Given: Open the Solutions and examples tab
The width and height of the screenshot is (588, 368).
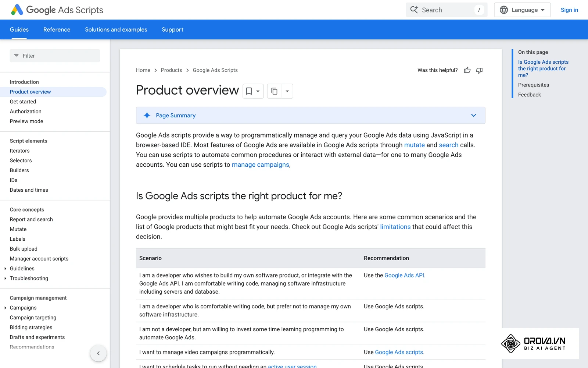Looking at the screenshot, I should (116, 29).
